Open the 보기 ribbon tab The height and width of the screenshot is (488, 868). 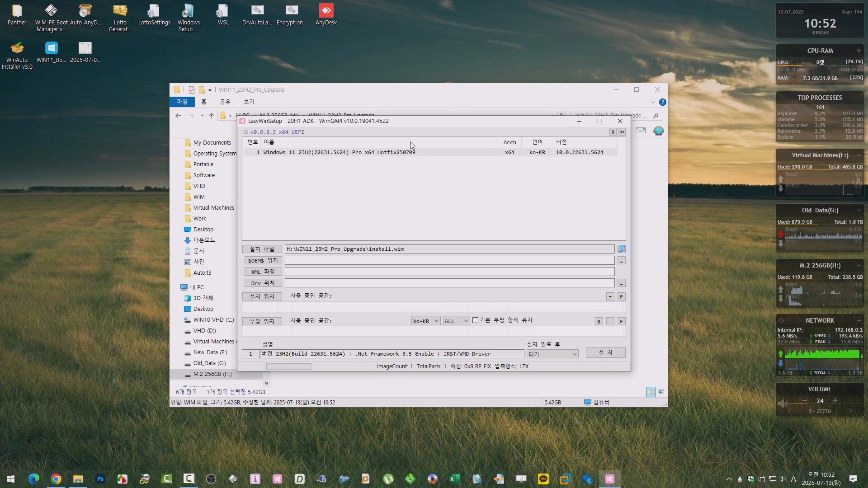pyautogui.click(x=249, y=102)
